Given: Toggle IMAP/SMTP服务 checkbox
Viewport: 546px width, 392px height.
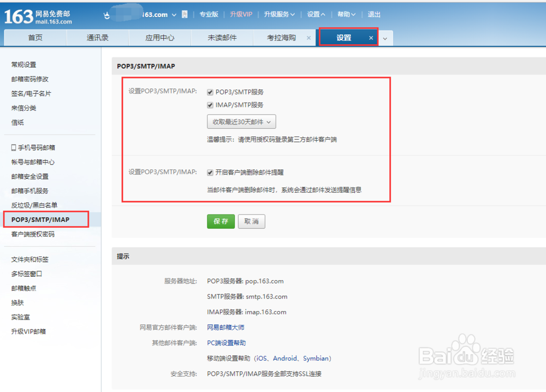Looking at the screenshot, I should pos(210,105).
